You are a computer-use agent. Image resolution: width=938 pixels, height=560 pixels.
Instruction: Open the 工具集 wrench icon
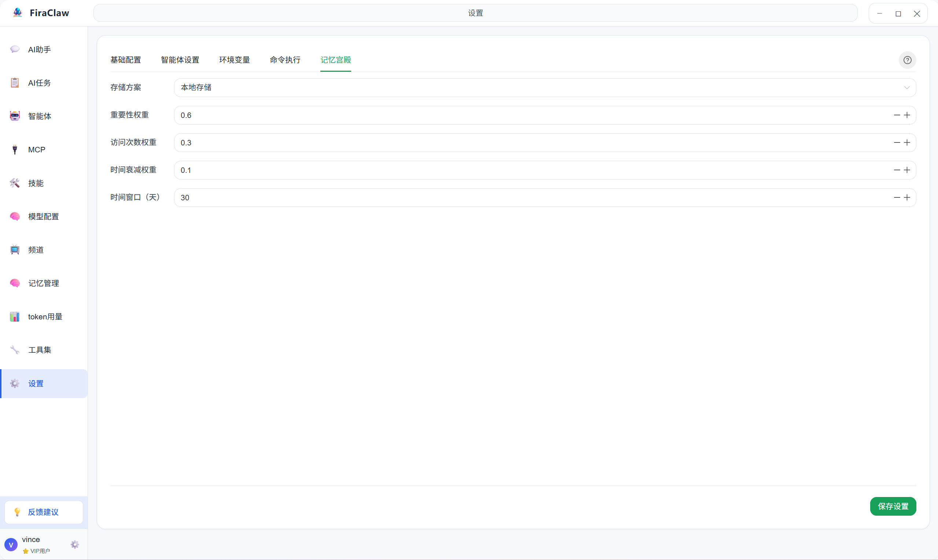[15, 350]
